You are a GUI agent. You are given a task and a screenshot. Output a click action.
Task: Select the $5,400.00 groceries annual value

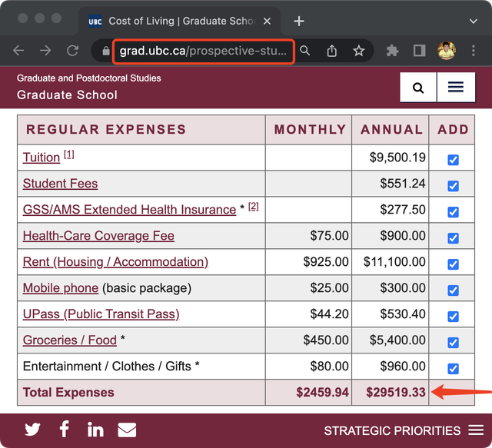(397, 340)
